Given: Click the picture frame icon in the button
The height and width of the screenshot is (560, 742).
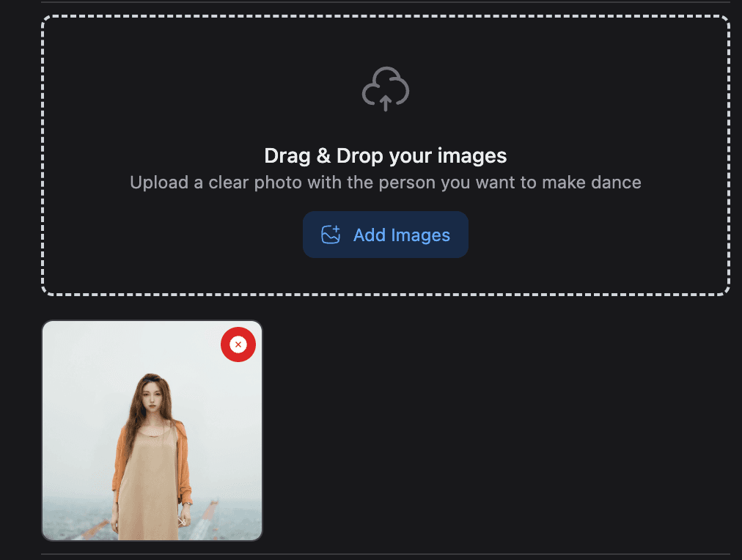Looking at the screenshot, I should [x=331, y=234].
